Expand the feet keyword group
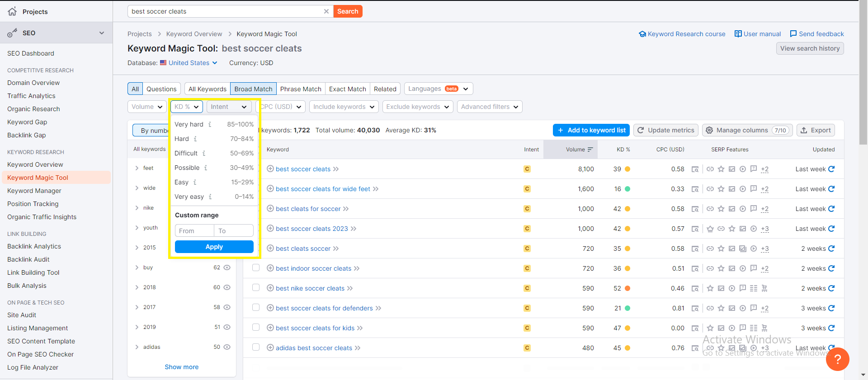Image resolution: width=868 pixels, height=380 pixels. [137, 168]
